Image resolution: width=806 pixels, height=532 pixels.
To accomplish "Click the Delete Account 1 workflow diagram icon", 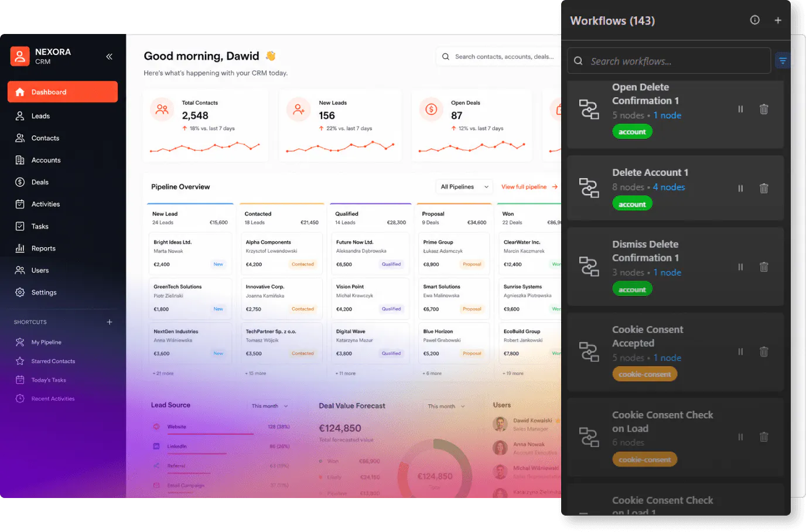I will pyautogui.click(x=589, y=188).
